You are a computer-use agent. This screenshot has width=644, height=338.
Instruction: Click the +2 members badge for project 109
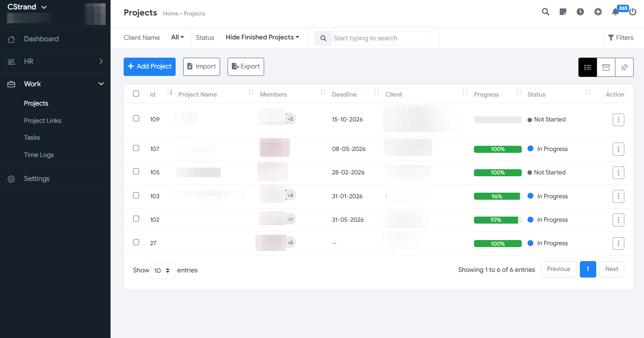click(x=290, y=119)
